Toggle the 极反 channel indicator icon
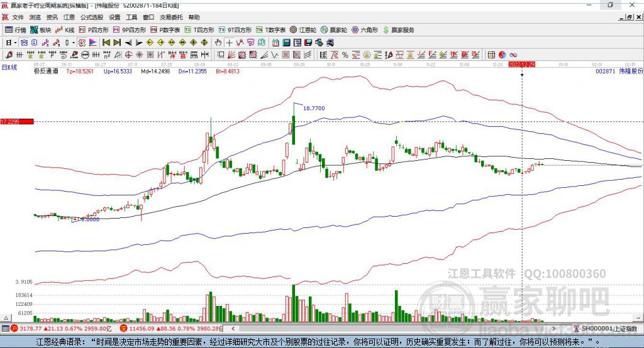 pos(82,43)
